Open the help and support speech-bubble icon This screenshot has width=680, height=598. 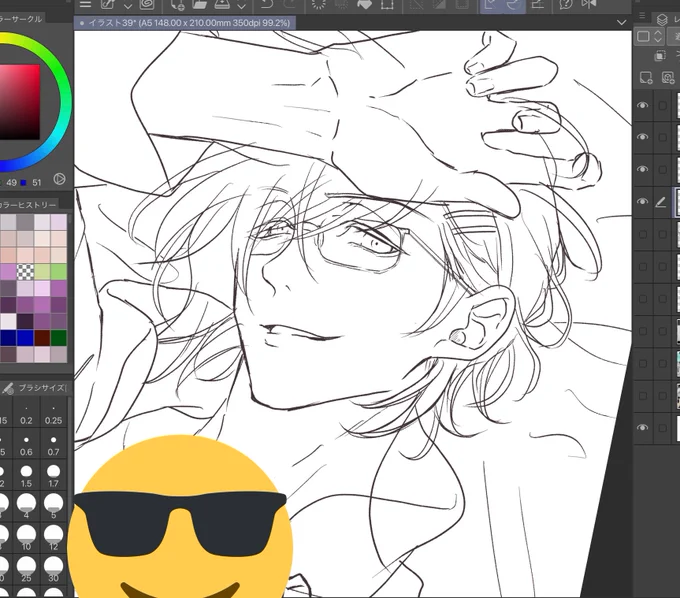(x=566, y=4)
